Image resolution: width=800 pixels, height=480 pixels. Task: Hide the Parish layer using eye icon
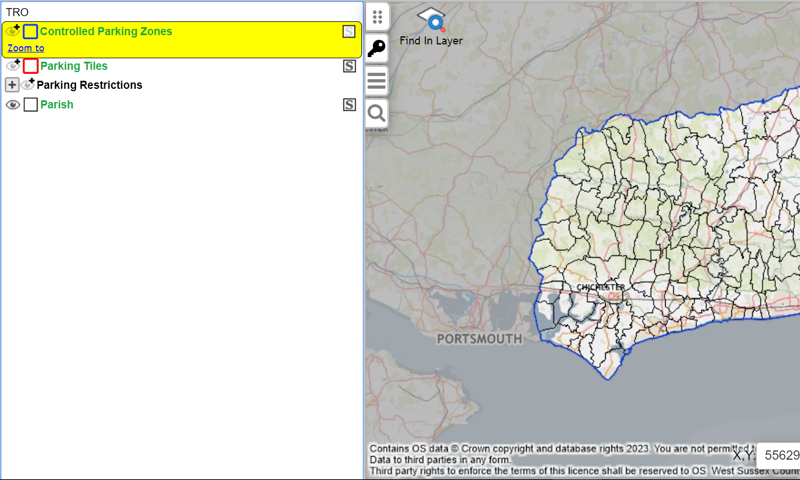point(13,105)
